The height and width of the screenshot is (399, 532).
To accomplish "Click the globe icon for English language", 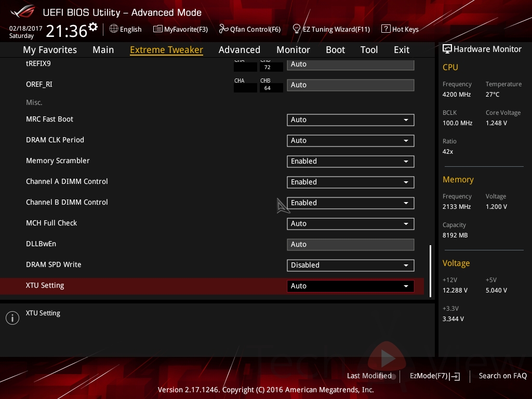I will pos(114,29).
